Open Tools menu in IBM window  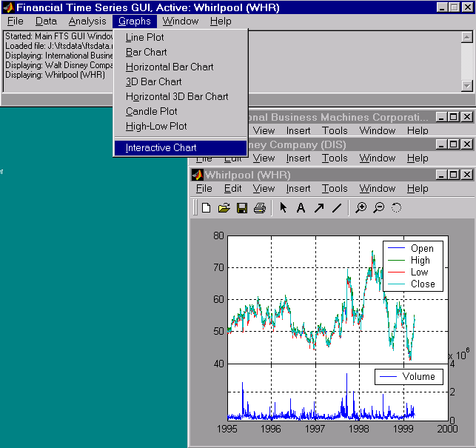[335, 130]
